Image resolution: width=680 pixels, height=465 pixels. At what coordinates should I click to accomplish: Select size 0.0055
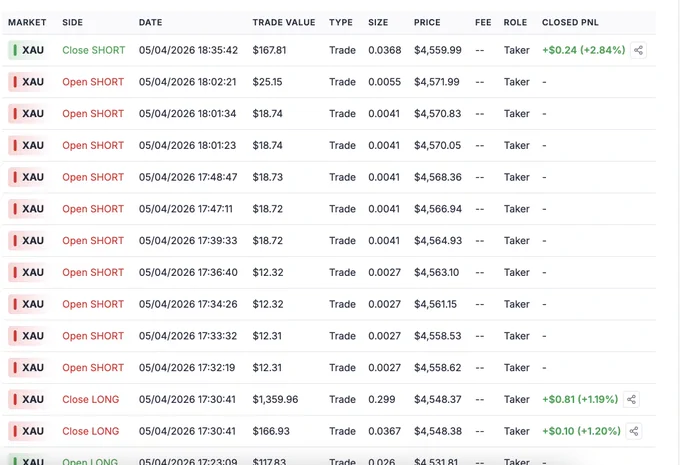point(385,82)
